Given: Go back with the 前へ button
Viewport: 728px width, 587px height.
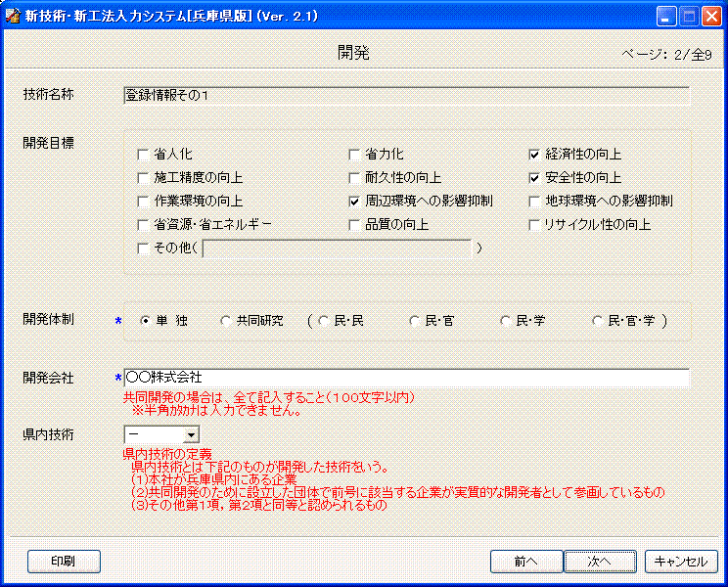Looking at the screenshot, I should pos(526,562).
